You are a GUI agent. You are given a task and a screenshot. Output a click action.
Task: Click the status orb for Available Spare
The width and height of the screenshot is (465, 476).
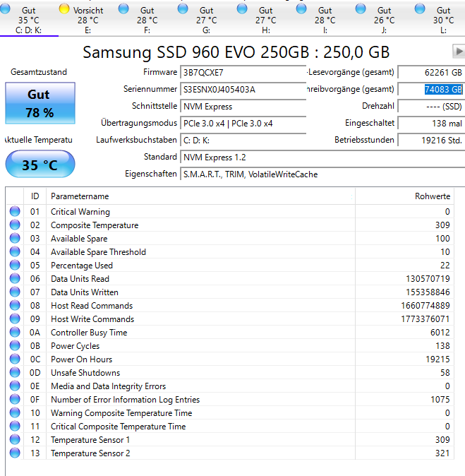15,238
